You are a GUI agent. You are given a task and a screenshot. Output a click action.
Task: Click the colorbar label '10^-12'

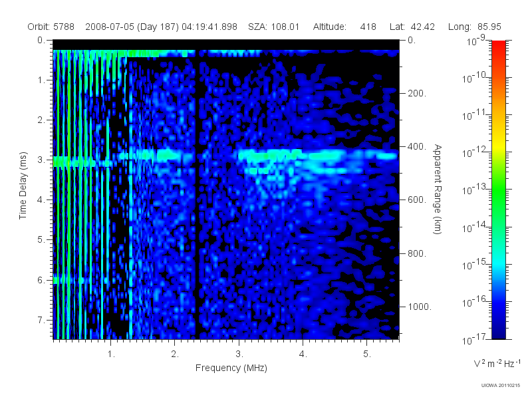474,152
